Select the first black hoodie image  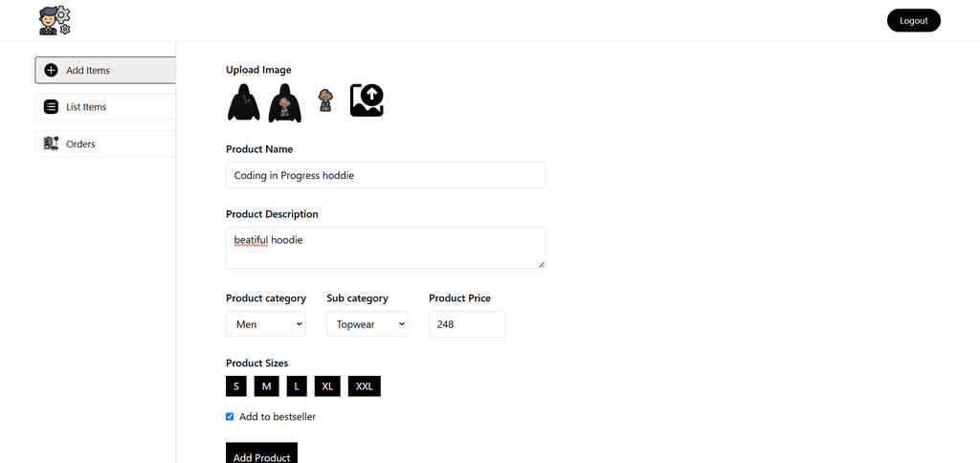point(243,102)
